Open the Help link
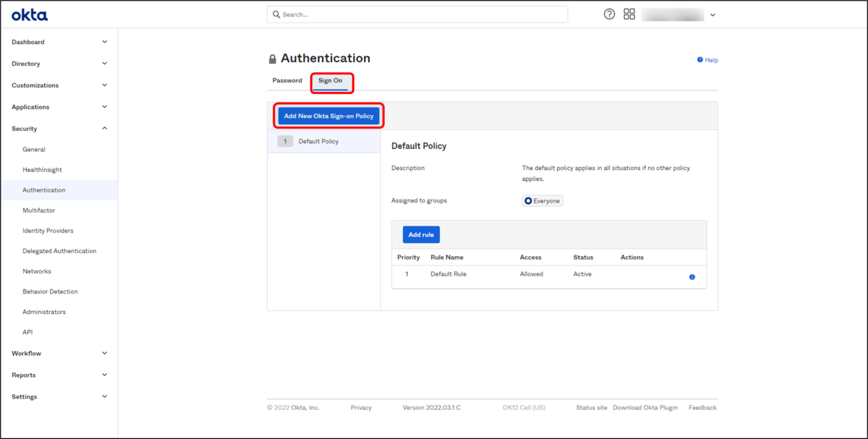Viewport: 868px width, 439px height. 707,60
